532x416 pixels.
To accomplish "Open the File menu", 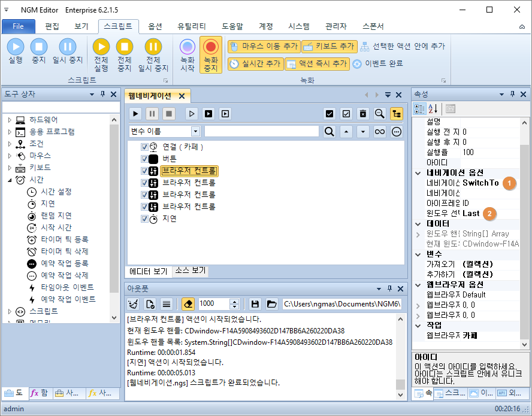I will point(19,26).
